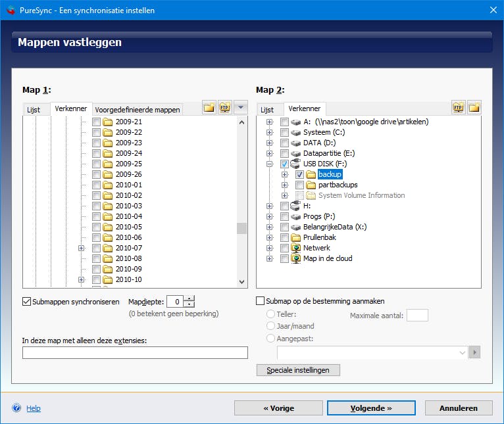Viewport: 504px width, 424px height.
Task: Click the Systeem (C:) drive icon
Action: coord(295,132)
